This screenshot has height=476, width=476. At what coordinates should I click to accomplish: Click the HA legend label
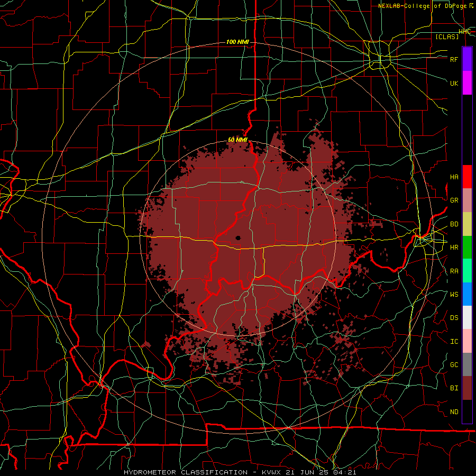(454, 177)
